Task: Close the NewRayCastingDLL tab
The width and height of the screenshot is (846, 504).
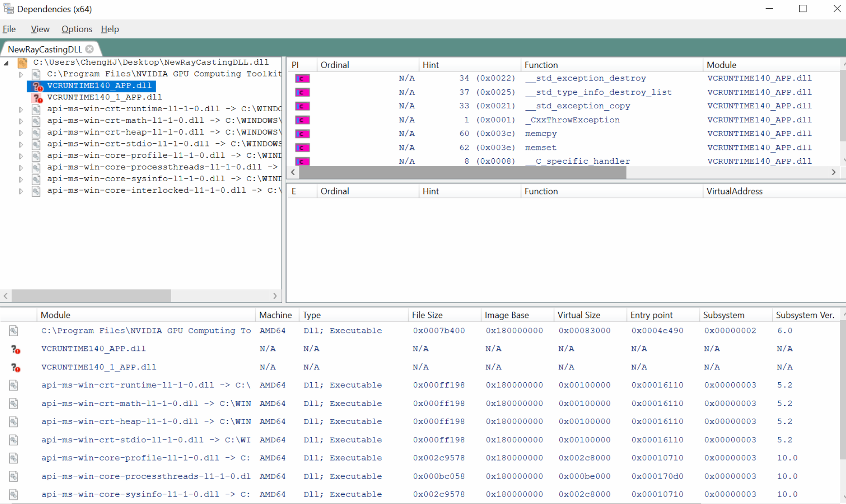Action: (x=90, y=49)
